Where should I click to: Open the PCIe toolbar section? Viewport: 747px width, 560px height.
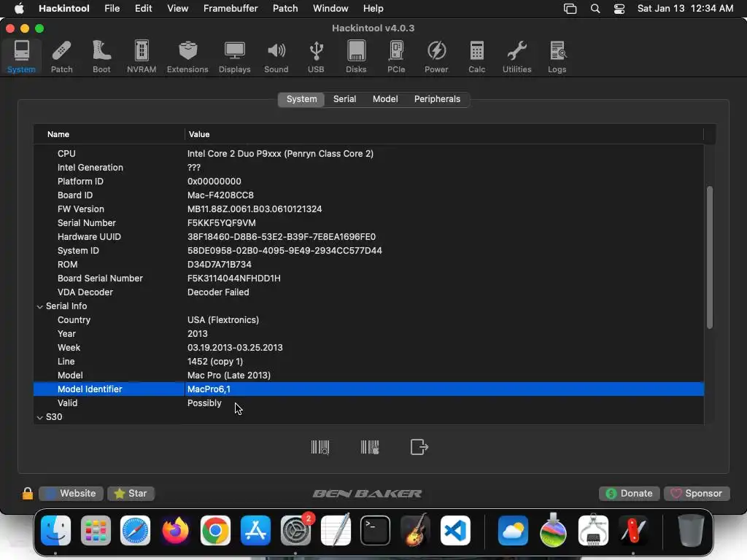(x=396, y=57)
